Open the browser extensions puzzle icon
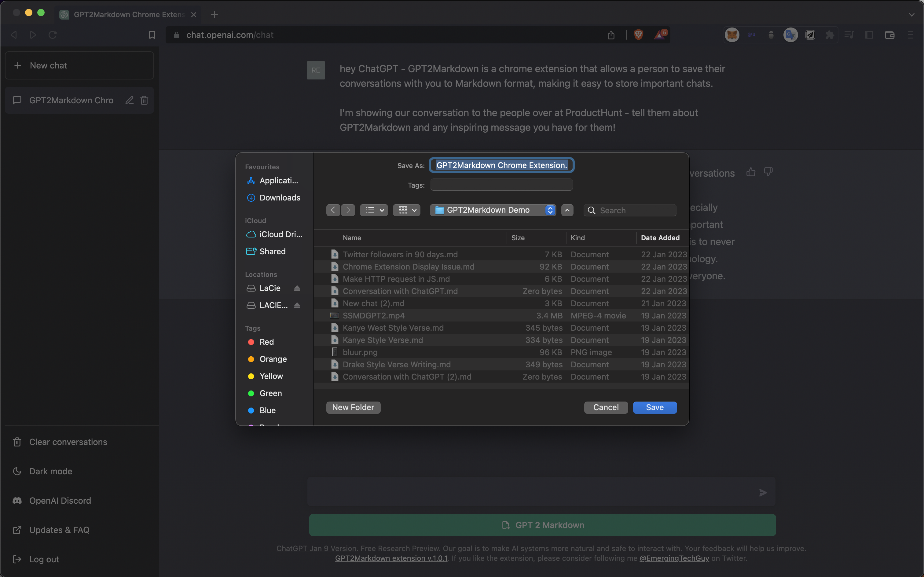Image resolution: width=924 pixels, height=577 pixels. [x=829, y=35]
